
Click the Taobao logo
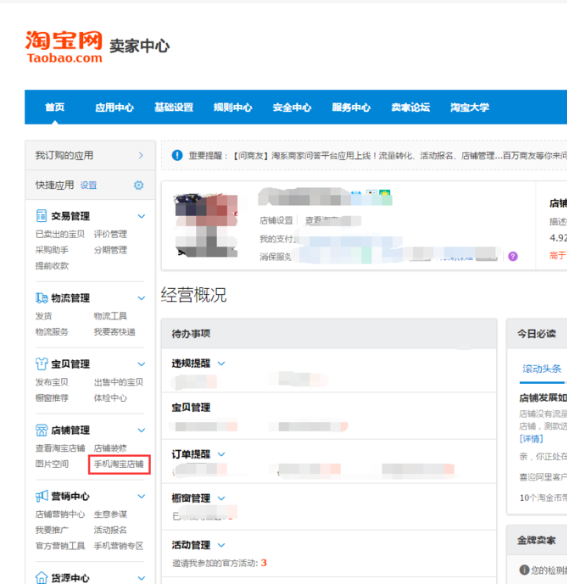64,47
